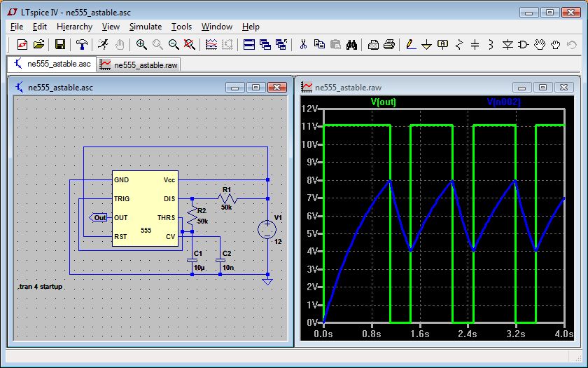Select capacitor C2 in the schematic

[220, 260]
